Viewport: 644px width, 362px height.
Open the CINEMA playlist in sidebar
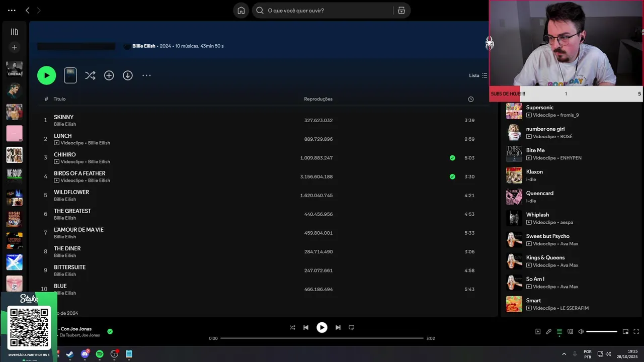click(x=14, y=69)
